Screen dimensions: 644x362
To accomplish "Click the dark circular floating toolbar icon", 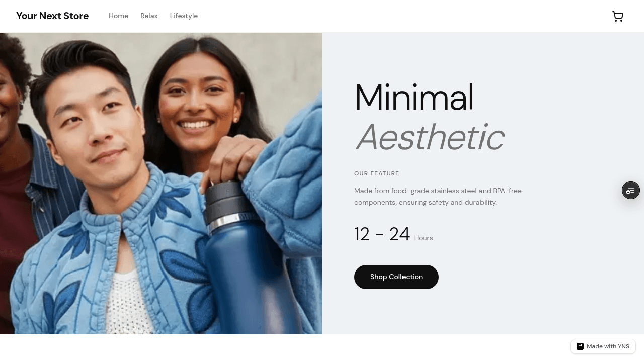I will [x=630, y=190].
